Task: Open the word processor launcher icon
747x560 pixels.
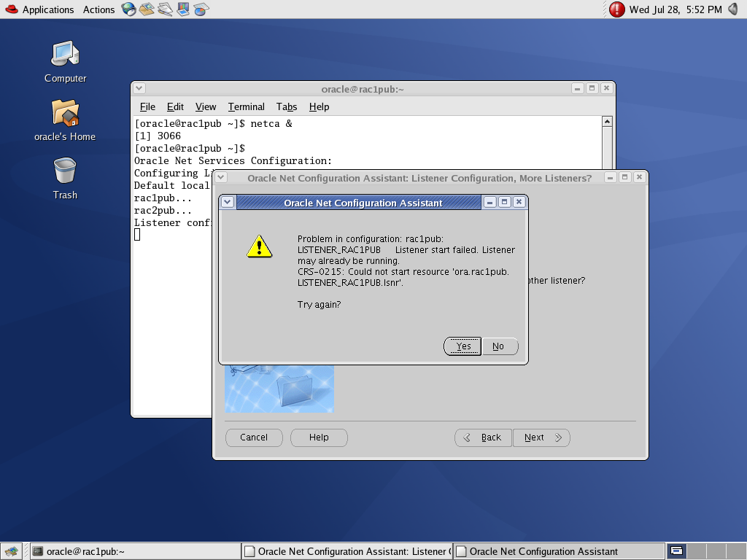Action: (165, 9)
